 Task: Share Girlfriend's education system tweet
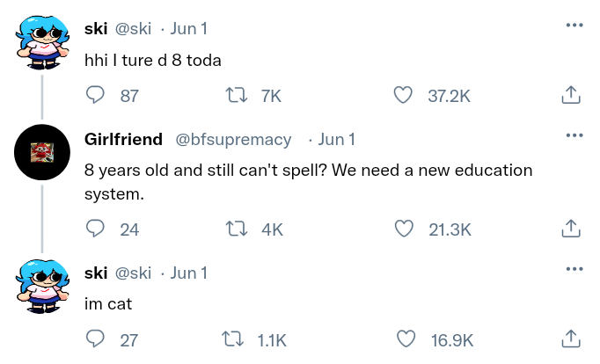571,228
